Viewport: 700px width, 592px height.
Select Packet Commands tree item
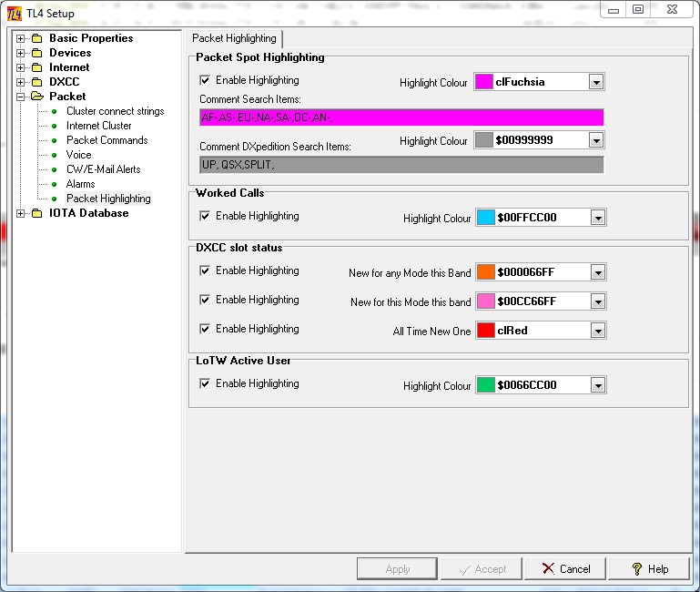click(107, 140)
